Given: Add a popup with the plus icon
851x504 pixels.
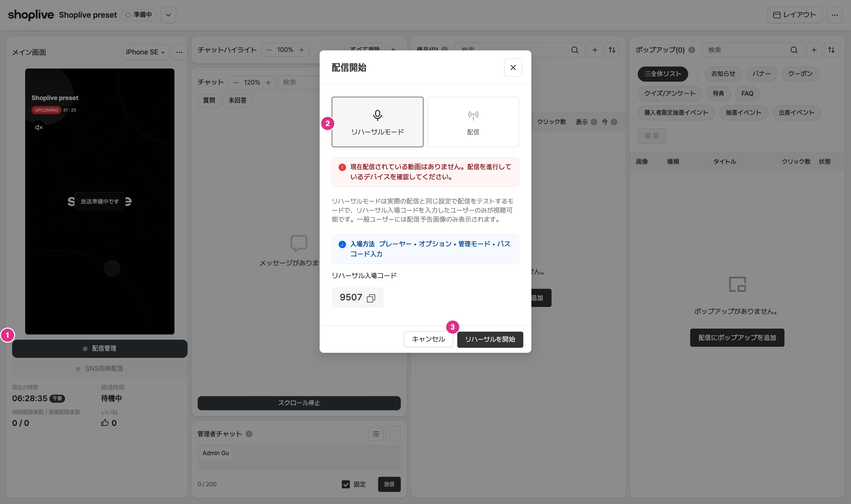Looking at the screenshot, I should pos(814,50).
